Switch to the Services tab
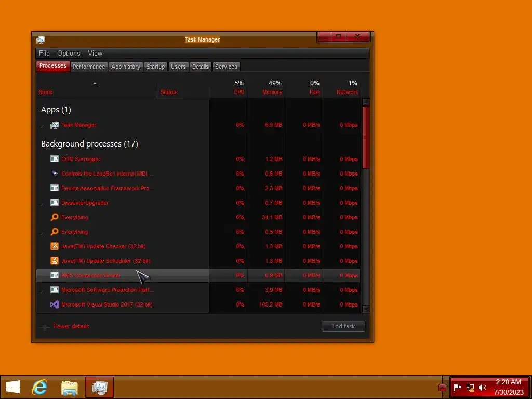The width and height of the screenshot is (532, 399). pos(227,66)
